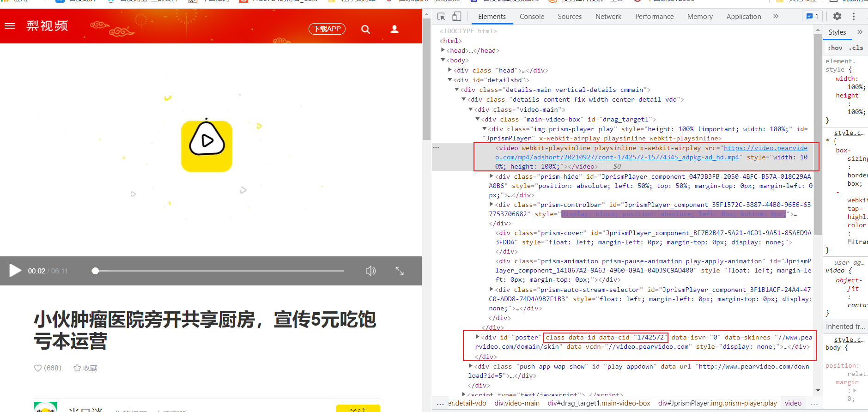Tap the 下载APP button

[x=327, y=29]
